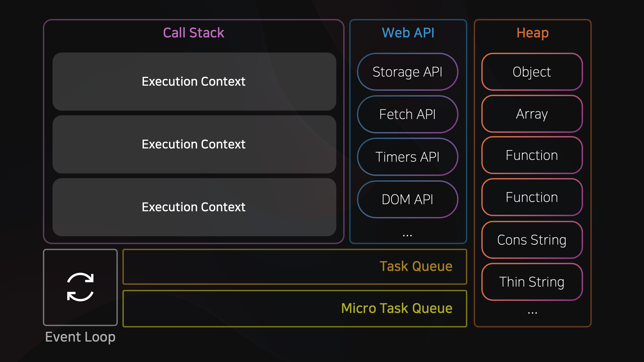644x362 pixels.
Task: Select the Thin String heap item
Action: click(532, 282)
